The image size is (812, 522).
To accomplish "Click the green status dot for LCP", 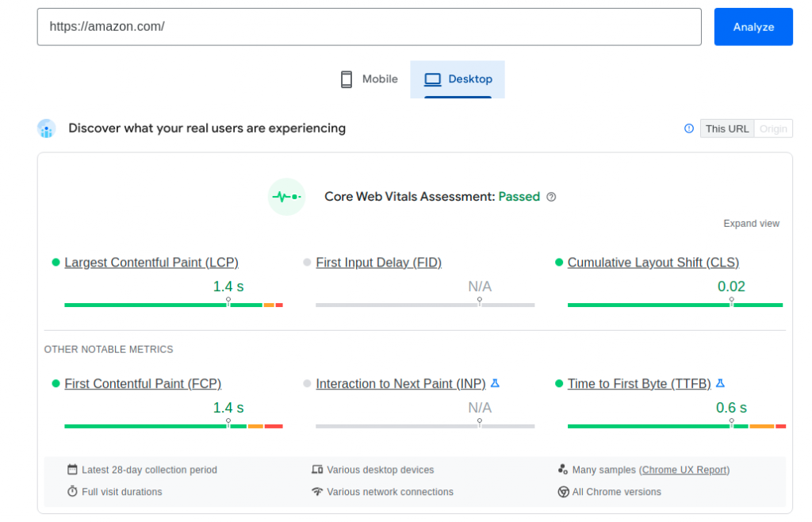I will coord(56,262).
